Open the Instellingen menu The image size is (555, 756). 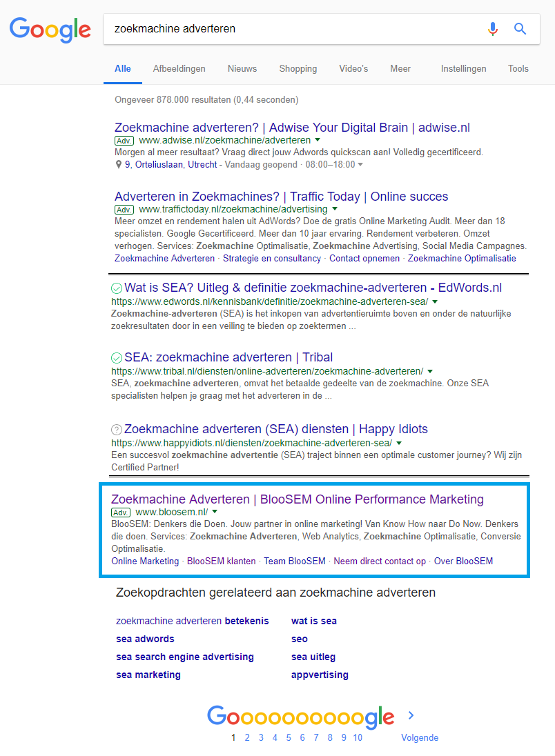tap(463, 69)
